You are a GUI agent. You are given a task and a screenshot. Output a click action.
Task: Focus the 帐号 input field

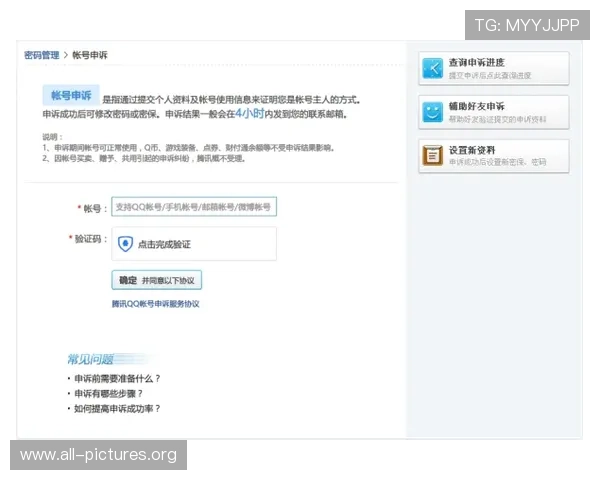[194, 207]
